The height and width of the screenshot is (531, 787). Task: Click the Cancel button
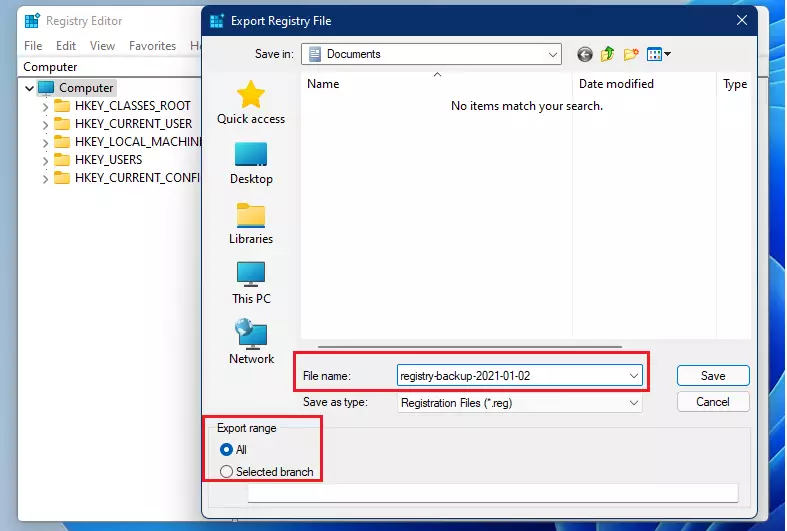pos(713,402)
